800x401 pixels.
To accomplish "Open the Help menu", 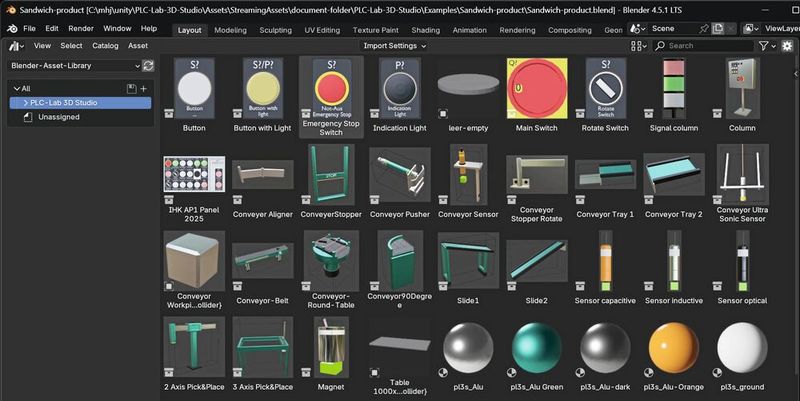I will tap(149, 29).
